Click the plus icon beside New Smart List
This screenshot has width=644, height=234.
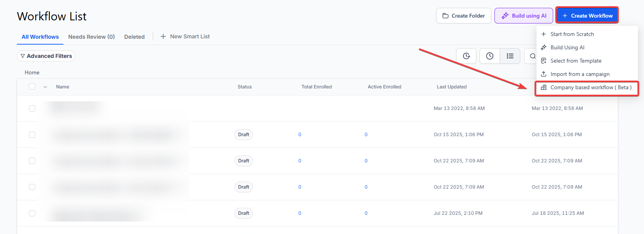(x=163, y=36)
